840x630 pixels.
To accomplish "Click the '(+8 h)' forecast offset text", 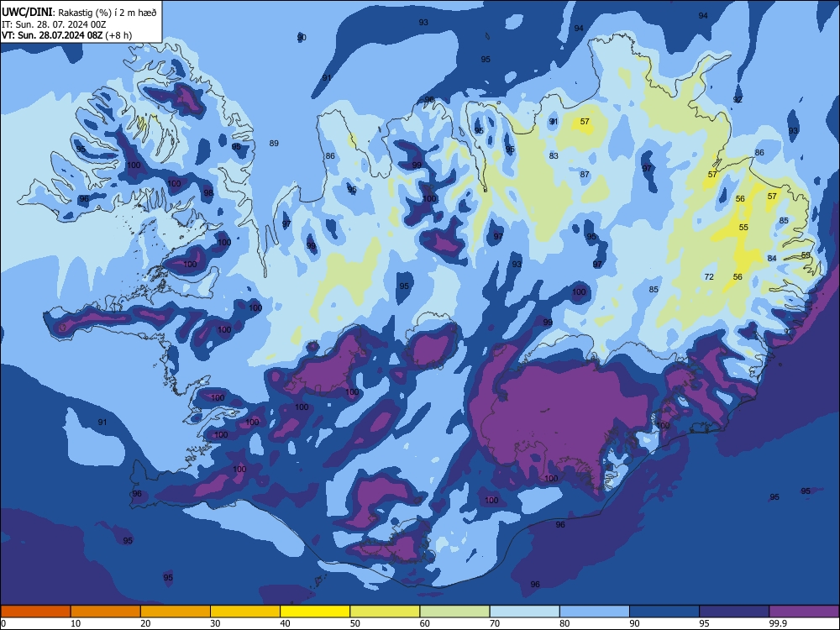I will point(119,35).
